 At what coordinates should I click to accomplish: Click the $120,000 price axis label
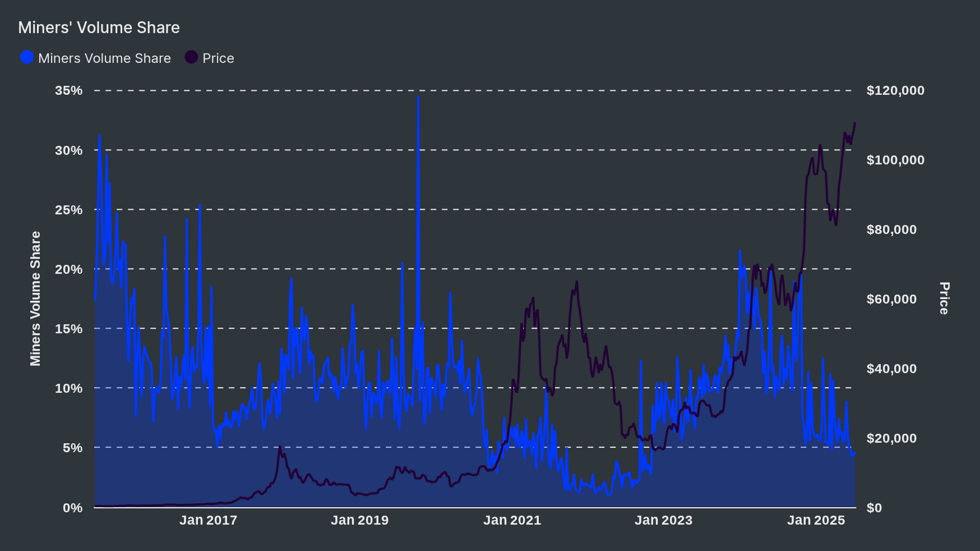coord(895,90)
